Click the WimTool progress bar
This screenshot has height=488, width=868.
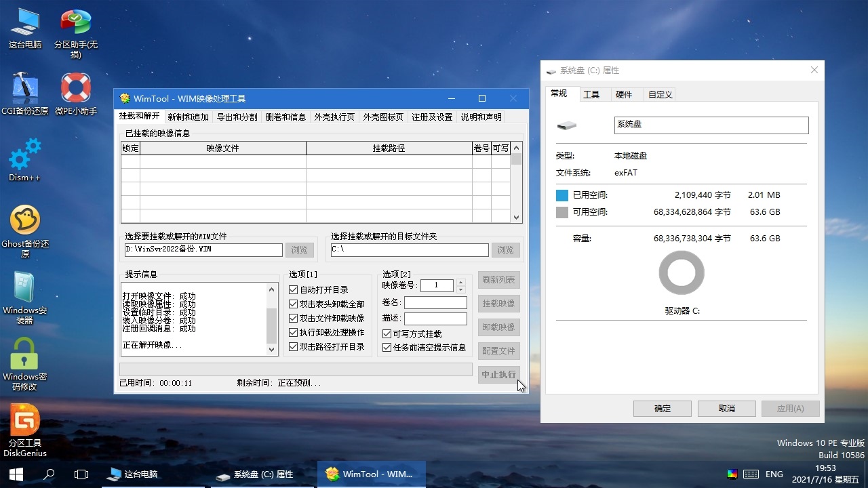coord(296,369)
